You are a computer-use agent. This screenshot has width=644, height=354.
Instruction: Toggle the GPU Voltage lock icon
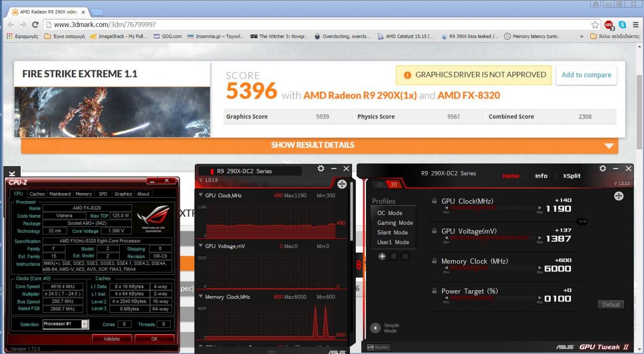434,231
